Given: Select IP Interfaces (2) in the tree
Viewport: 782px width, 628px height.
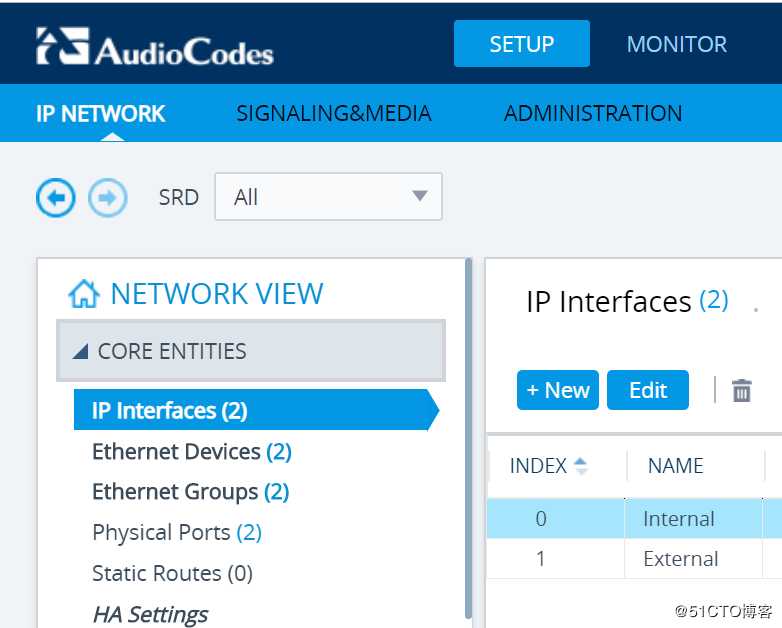Looking at the screenshot, I should click(256, 410).
